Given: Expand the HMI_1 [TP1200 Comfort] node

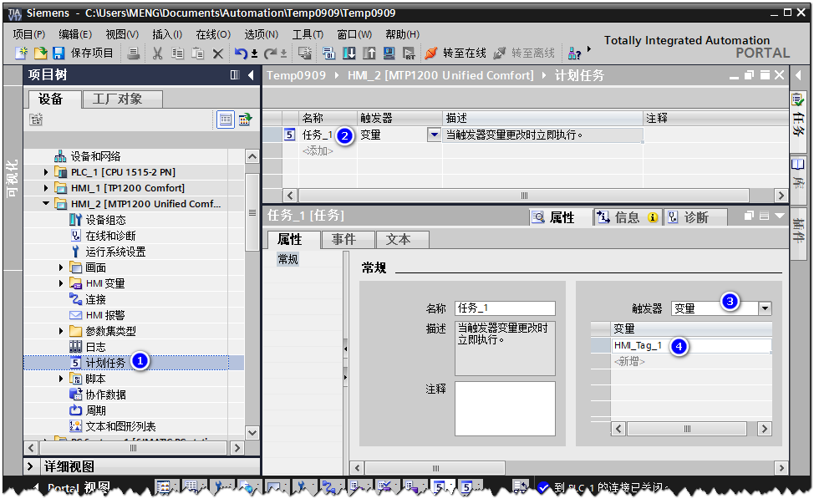Looking at the screenshot, I should [46, 188].
